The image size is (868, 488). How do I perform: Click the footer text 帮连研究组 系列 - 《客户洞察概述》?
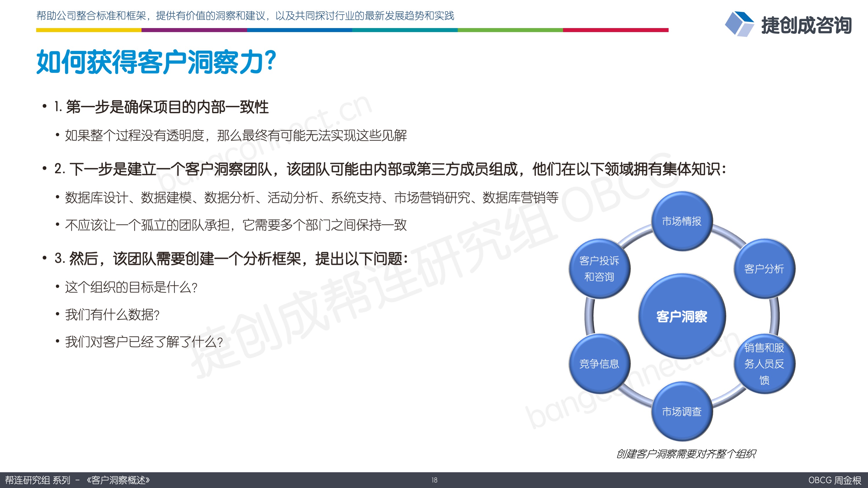pos(77,480)
